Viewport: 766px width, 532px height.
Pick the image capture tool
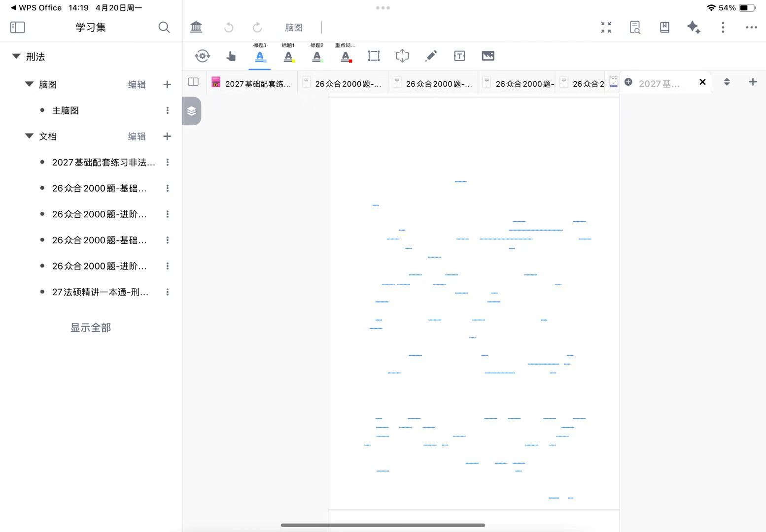[x=488, y=56]
